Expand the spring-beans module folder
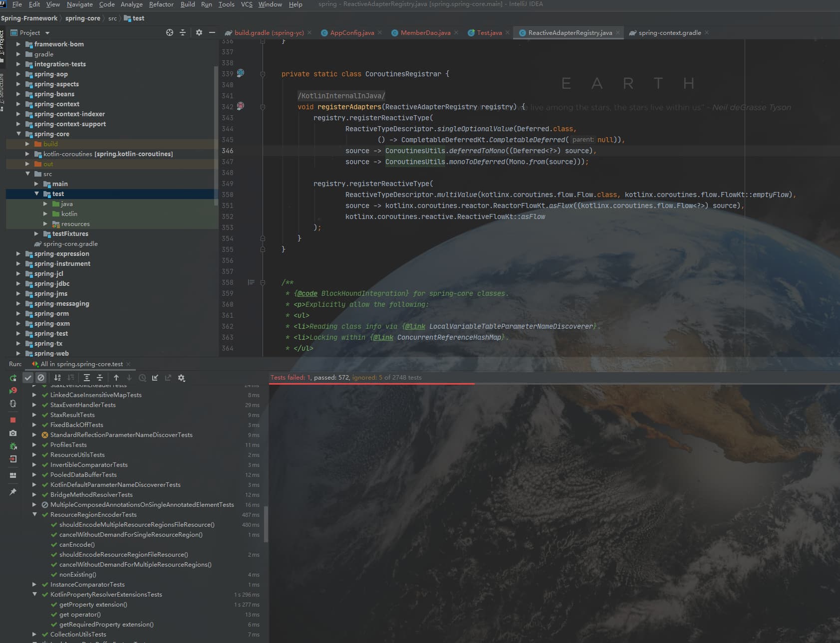 coord(18,94)
